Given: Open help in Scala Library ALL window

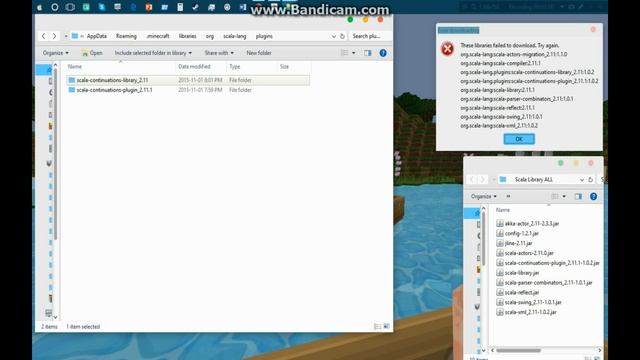Looking at the screenshot, I should click(593, 196).
